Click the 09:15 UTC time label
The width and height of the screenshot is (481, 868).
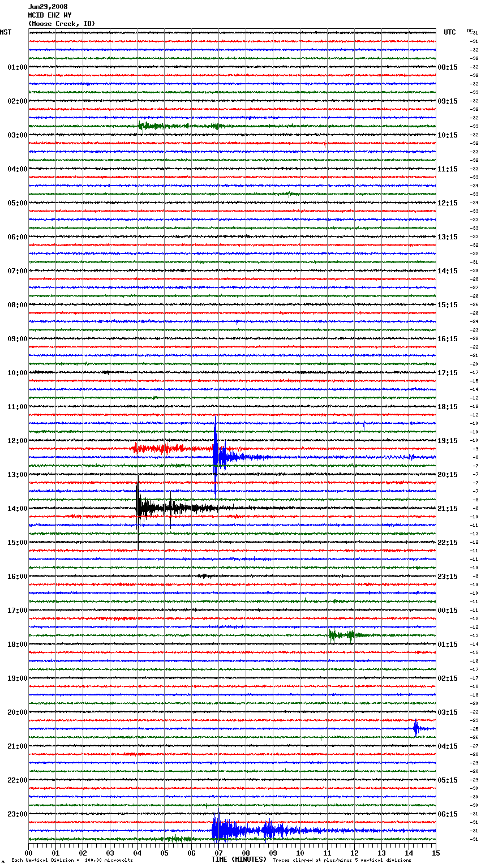448,101
